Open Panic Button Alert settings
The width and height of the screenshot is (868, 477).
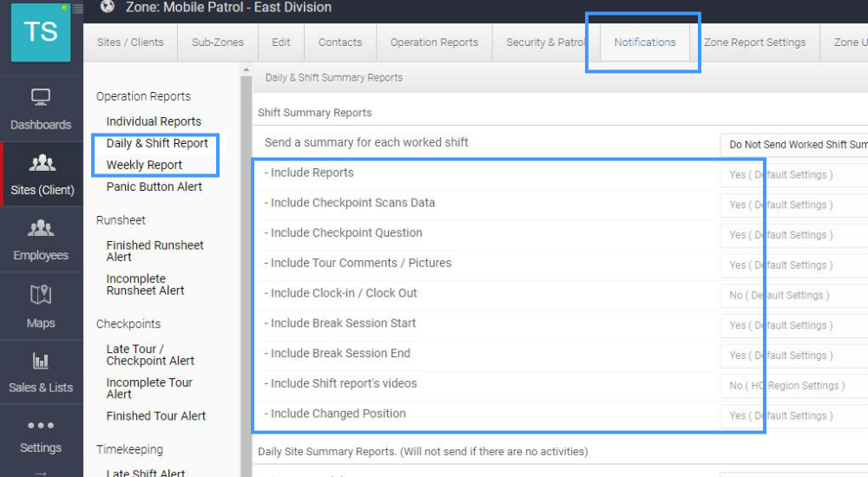[x=154, y=186]
